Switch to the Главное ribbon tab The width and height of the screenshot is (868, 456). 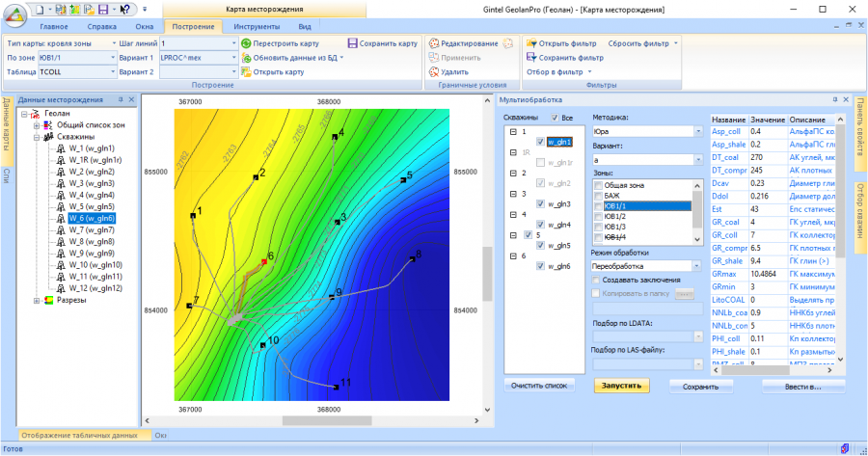(x=54, y=27)
